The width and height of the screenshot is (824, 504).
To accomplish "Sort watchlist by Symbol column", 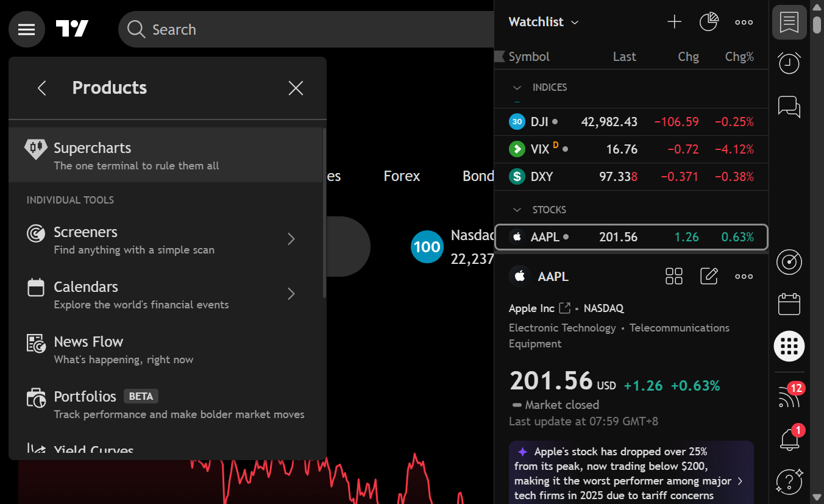I will (x=529, y=57).
